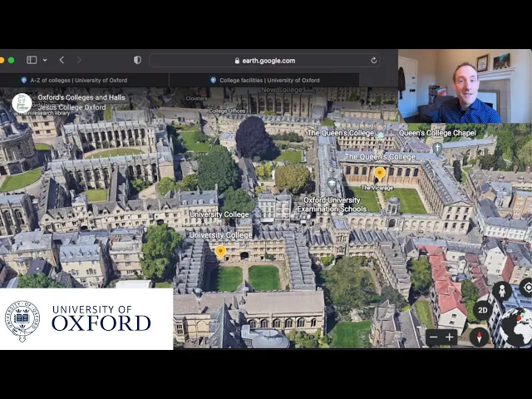Click the my location target icon

point(526,288)
